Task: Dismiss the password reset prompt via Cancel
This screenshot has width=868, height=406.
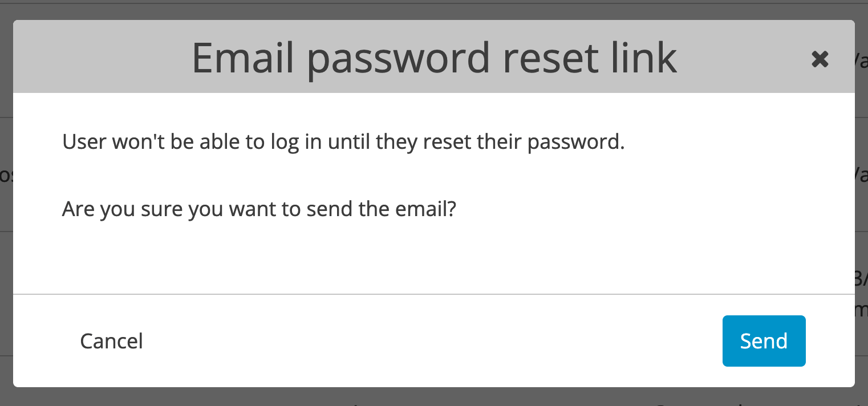Action: coord(111,341)
